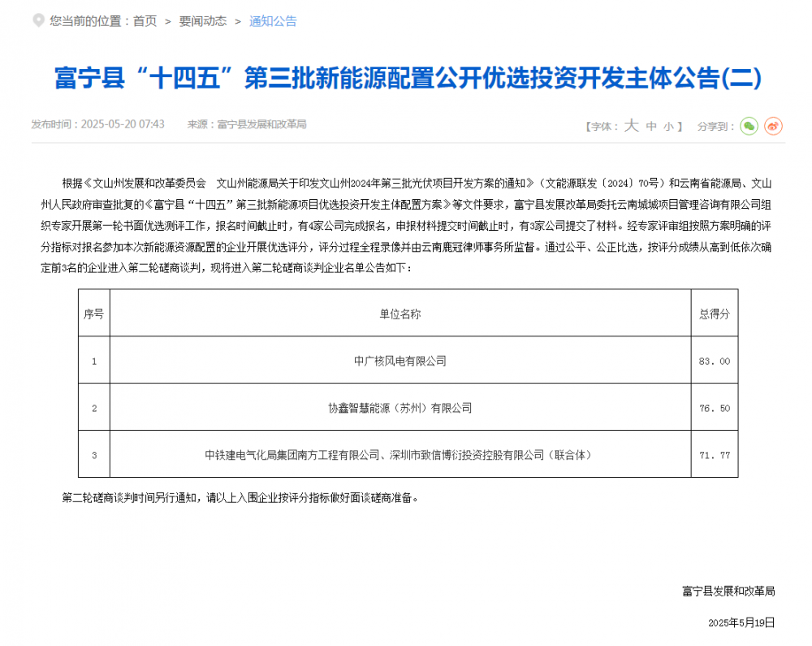Go to 首页 in the breadcrumb
This screenshot has width=812, height=646.
click(x=145, y=21)
